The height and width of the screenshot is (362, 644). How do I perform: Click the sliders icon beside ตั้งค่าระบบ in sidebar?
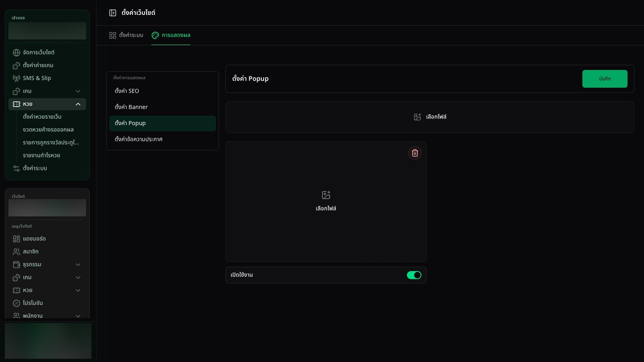(17, 169)
